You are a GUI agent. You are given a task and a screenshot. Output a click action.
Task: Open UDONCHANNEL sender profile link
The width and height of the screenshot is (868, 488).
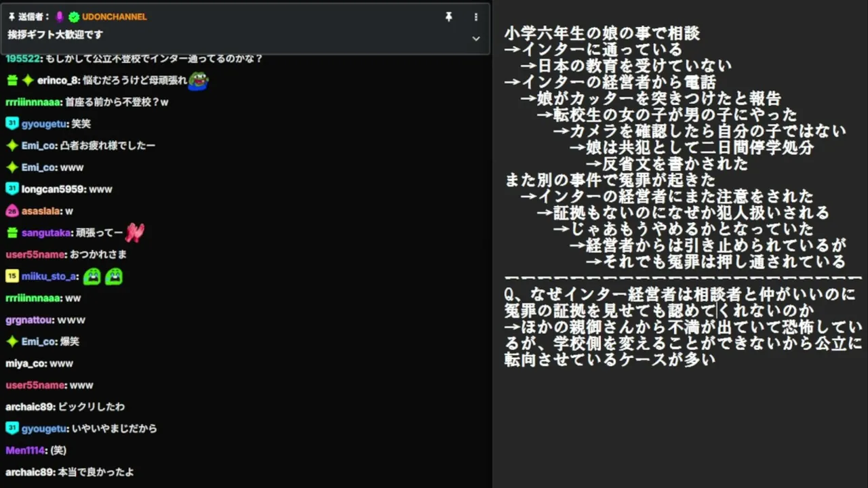click(114, 17)
